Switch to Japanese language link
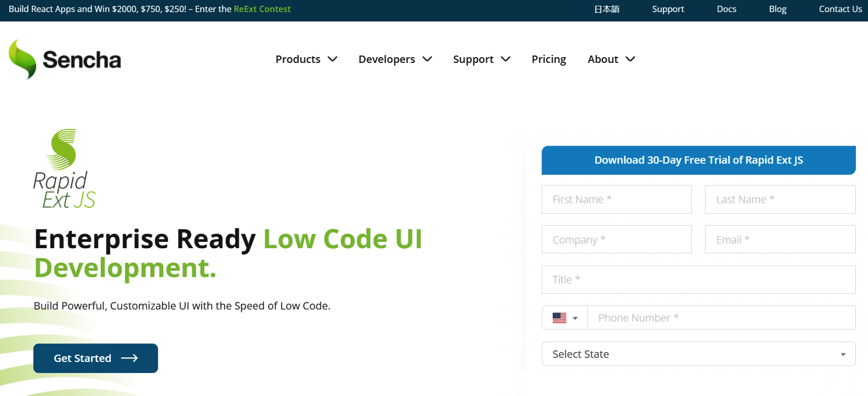 click(x=607, y=9)
